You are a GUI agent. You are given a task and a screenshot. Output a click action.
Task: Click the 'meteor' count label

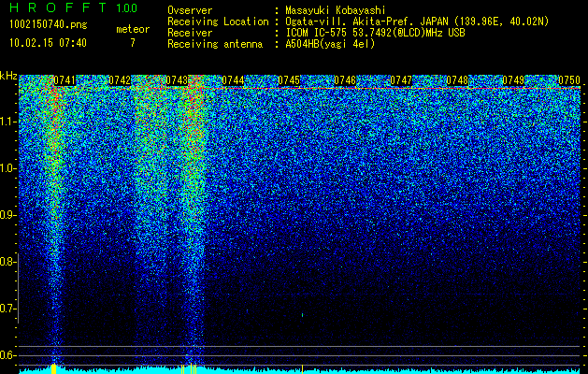pyautogui.click(x=133, y=29)
